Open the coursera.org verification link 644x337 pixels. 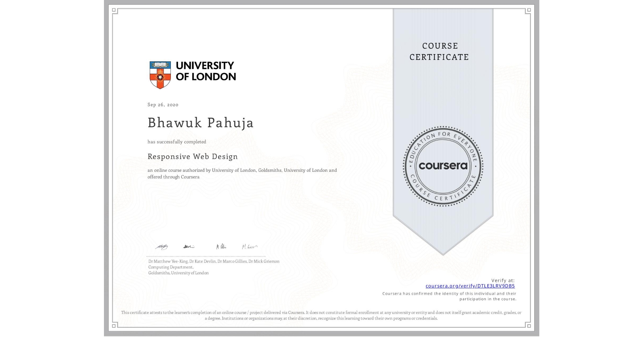click(x=470, y=286)
